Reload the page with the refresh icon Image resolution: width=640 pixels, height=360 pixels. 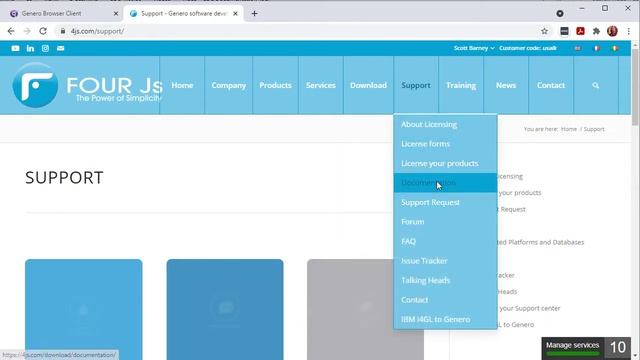click(x=43, y=31)
